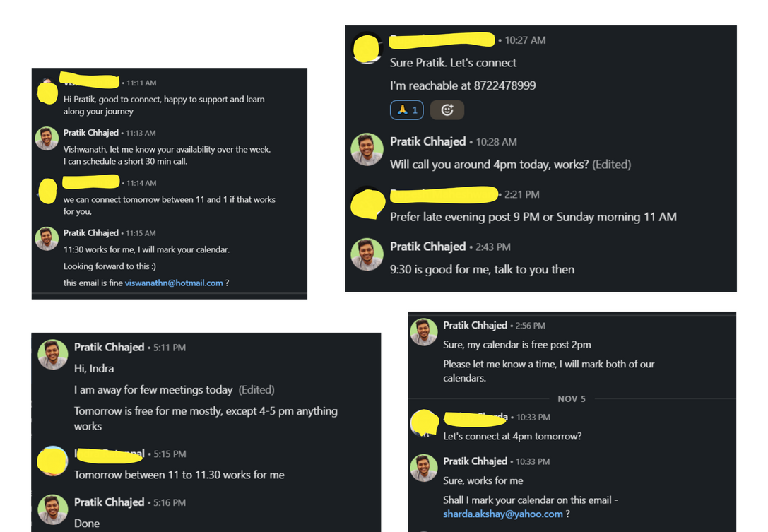Select the yellow-masked avatar at 5:15 PM

54,460
